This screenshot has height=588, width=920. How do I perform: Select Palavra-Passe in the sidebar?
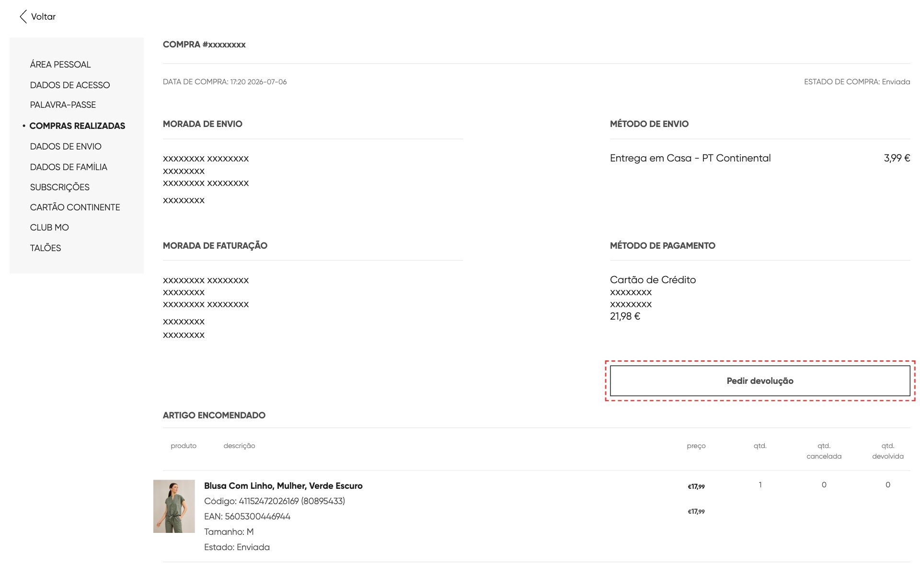[63, 105]
